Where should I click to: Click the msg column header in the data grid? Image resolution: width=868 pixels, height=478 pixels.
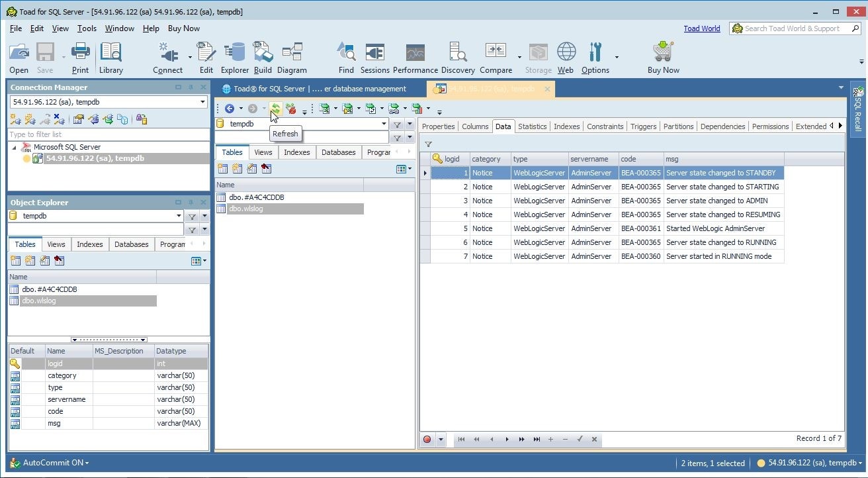coord(724,159)
